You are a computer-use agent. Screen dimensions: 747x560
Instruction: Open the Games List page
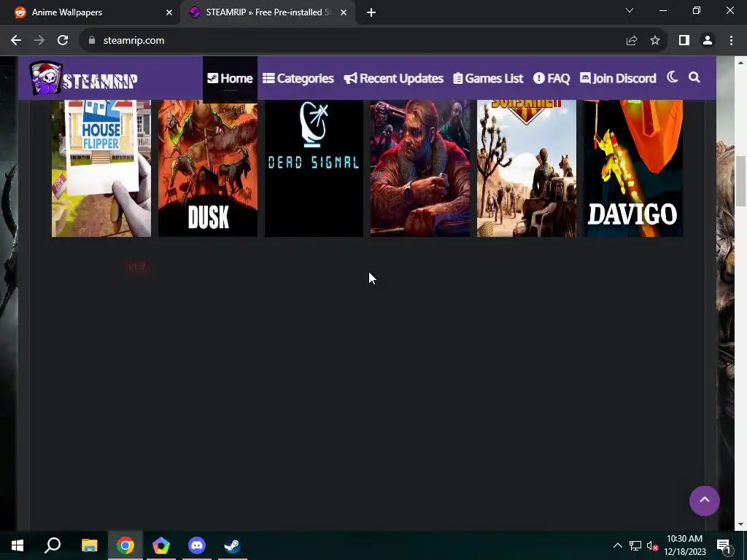[x=488, y=78]
